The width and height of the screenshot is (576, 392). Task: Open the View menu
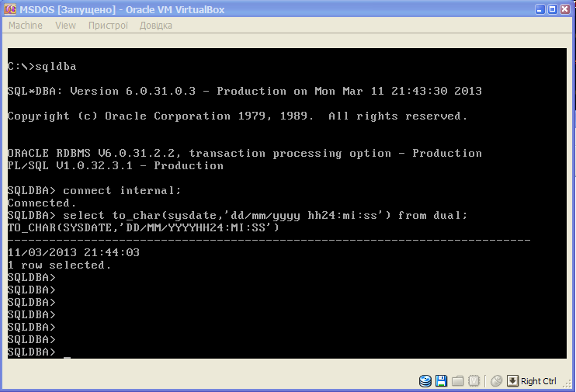click(x=65, y=26)
